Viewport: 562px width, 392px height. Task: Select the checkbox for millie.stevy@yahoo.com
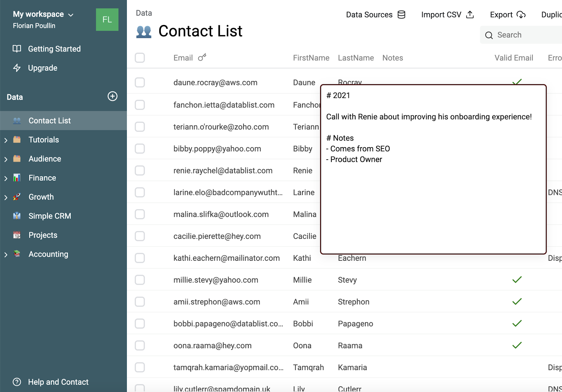click(x=140, y=280)
